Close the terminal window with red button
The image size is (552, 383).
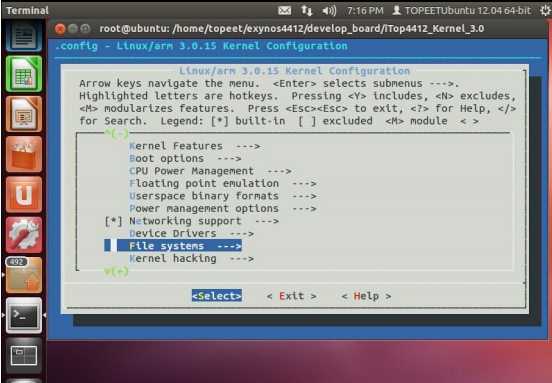pyautogui.click(x=60, y=29)
